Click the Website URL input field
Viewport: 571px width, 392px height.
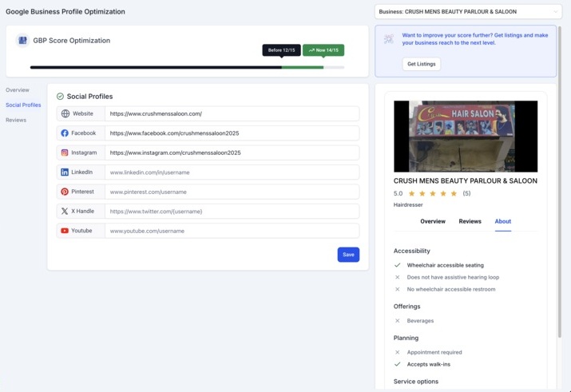[x=232, y=113]
